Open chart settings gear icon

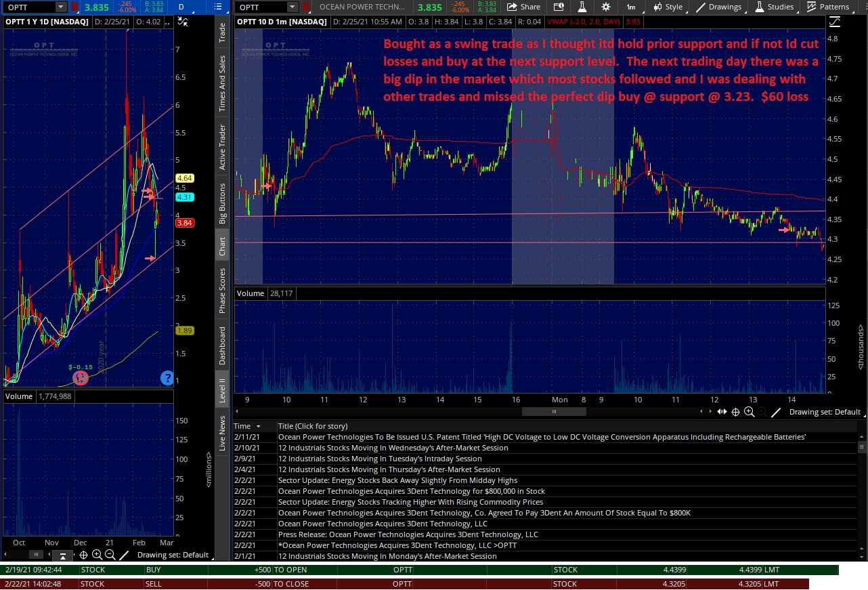point(605,7)
